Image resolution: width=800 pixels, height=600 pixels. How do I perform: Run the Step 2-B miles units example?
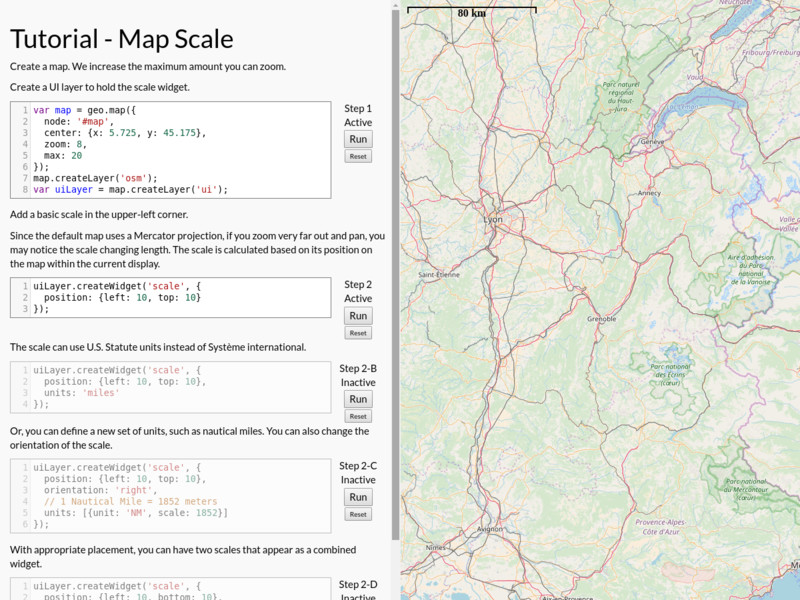[358, 398]
